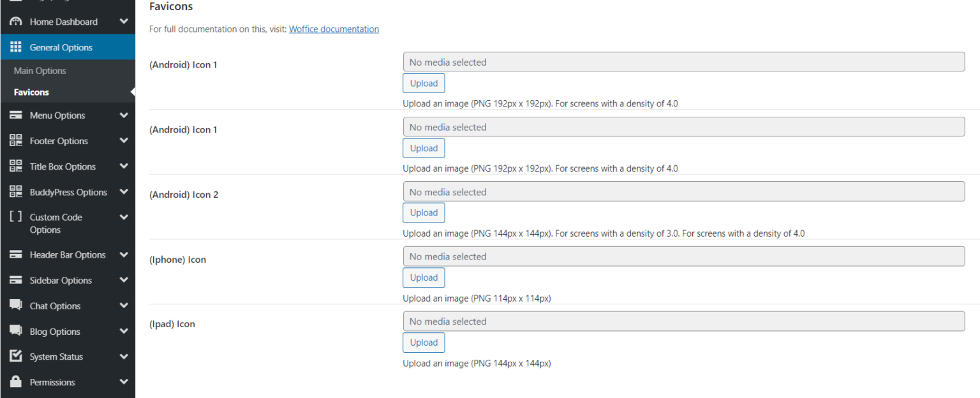Expand the Sidebar Options chevron arrow
Viewport: 980px width, 398px height.
[124, 280]
